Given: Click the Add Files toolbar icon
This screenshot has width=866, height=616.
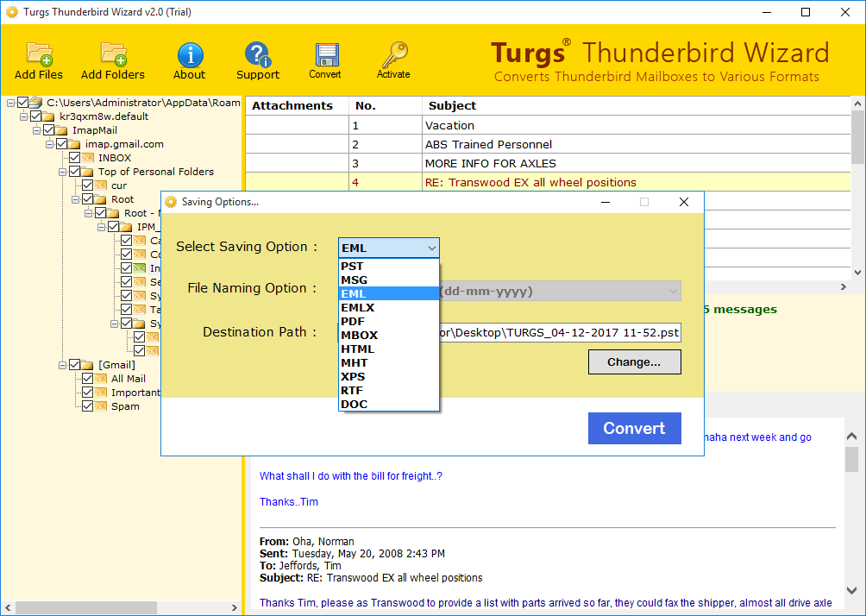Looking at the screenshot, I should [x=39, y=54].
